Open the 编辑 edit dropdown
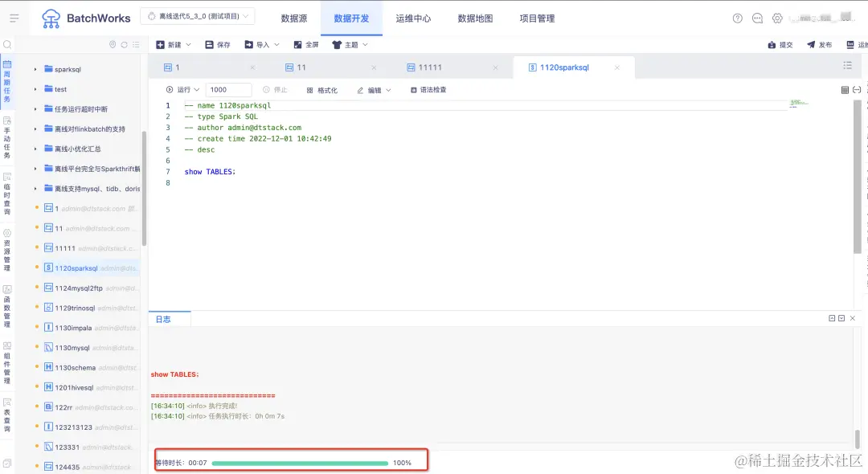The height and width of the screenshot is (474, 868). [375, 90]
